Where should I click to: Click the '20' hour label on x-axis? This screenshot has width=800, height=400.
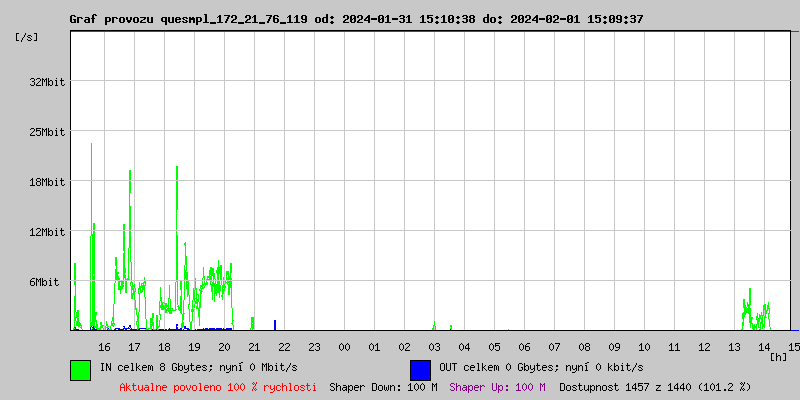[x=224, y=347]
